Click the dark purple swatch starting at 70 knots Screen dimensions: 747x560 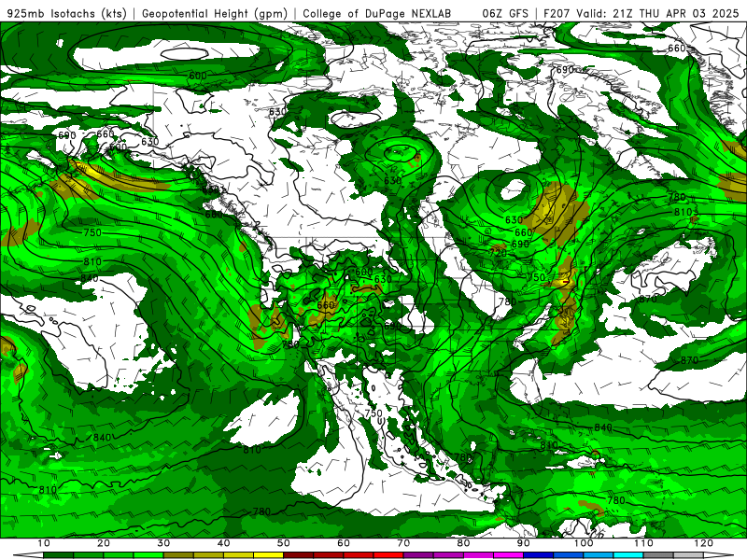tap(418, 555)
